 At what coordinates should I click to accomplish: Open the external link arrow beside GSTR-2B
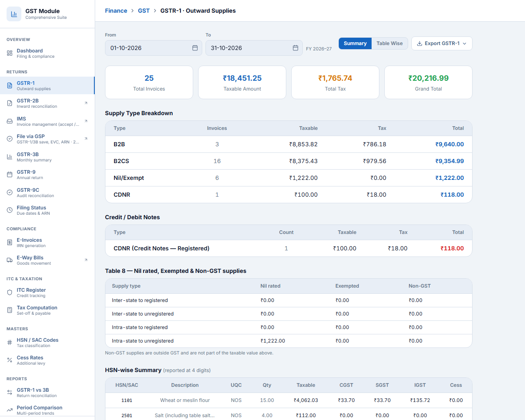(x=86, y=103)
